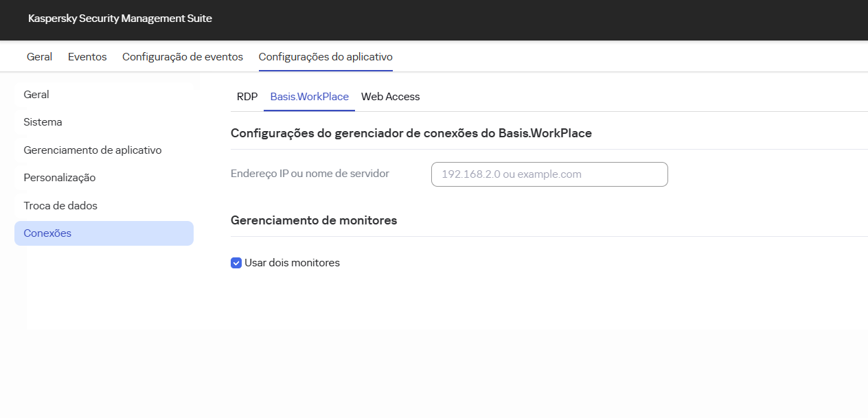The height and width of the screenshot is (418, 868).
Task: Click the Basis.WorkPlace connection manager heading
Action: 411,133
